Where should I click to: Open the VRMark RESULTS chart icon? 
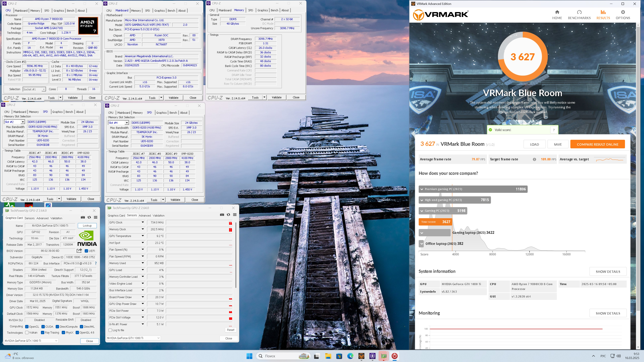[603, 12]
